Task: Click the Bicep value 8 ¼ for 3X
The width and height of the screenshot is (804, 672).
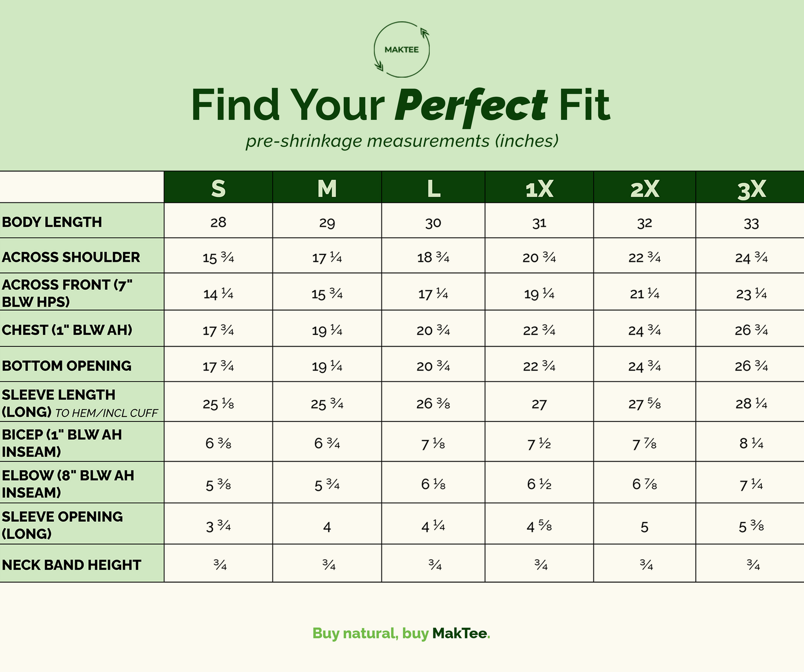Action: (751, 443)
